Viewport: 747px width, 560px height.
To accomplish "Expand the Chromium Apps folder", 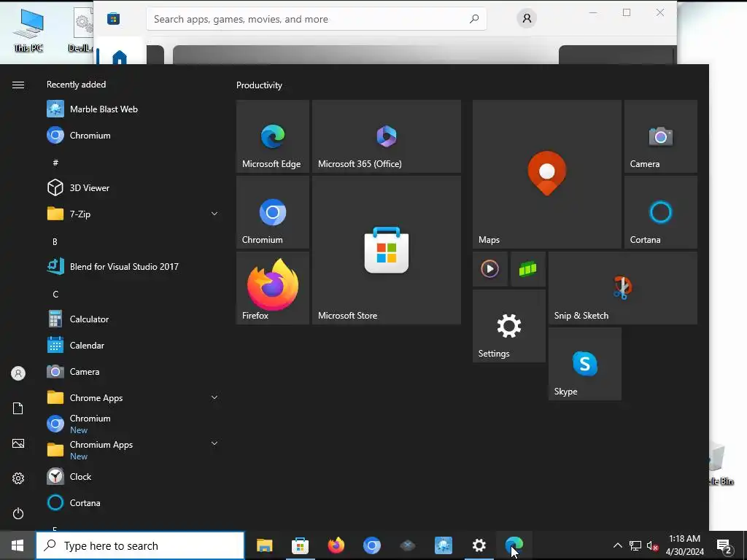I will (133, 450).
